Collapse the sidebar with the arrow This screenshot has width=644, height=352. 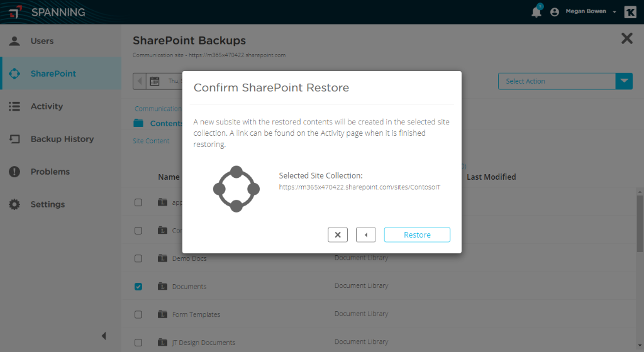coord(104,336)
